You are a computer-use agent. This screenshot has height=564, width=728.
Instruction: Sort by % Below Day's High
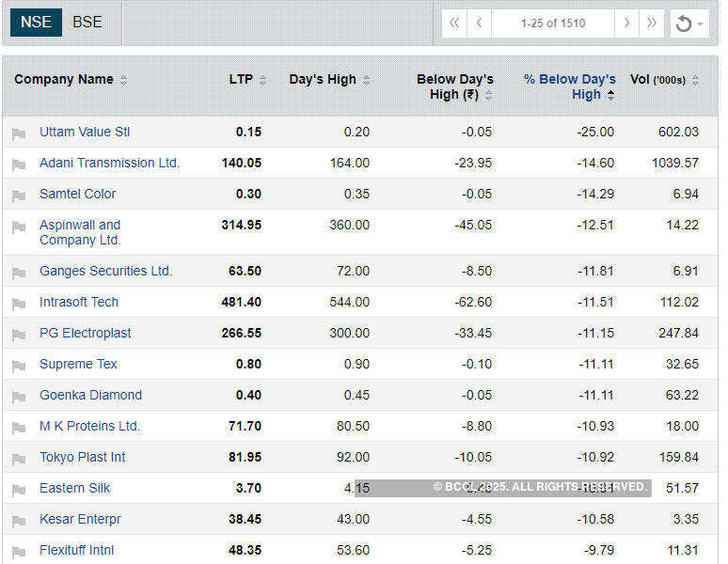point(570,87)
